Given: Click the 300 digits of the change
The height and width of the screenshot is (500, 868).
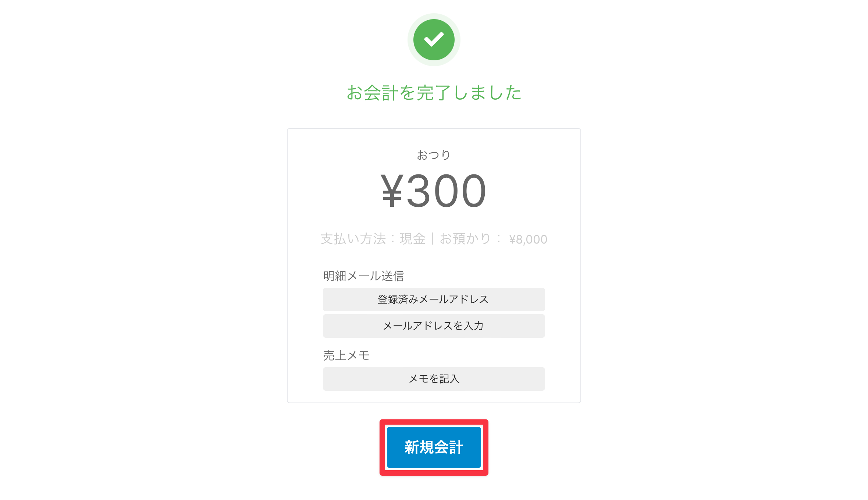Looking at the screenshot, I should point(447,191).
